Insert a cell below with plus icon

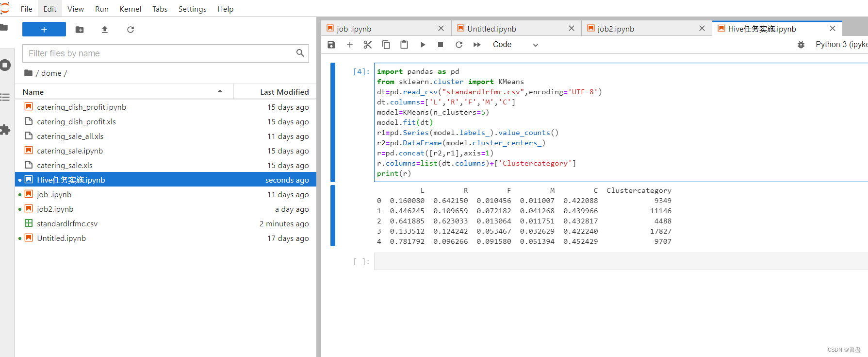point(350,45)
